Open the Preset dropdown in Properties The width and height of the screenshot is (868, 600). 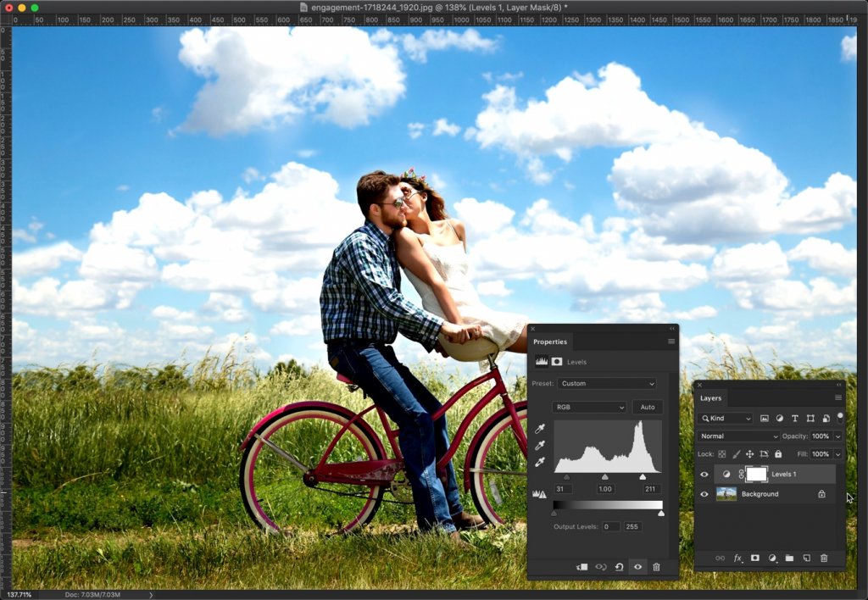click(606, 383)
